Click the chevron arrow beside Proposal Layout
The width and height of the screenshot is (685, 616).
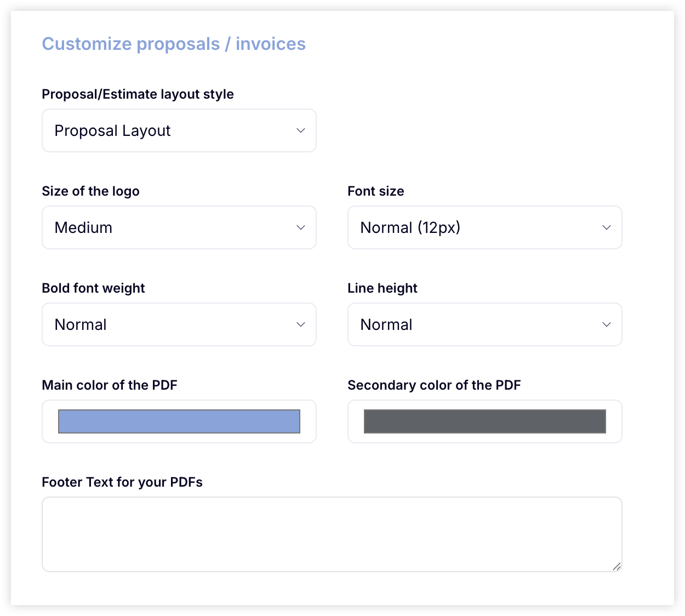coord(300,130)
